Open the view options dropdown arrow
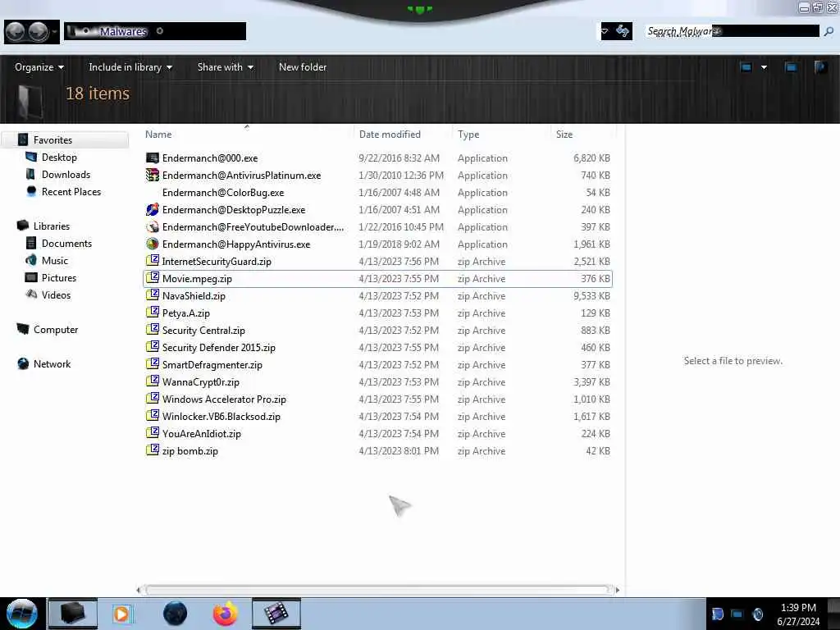840x630 pixels. pos(764,67)
